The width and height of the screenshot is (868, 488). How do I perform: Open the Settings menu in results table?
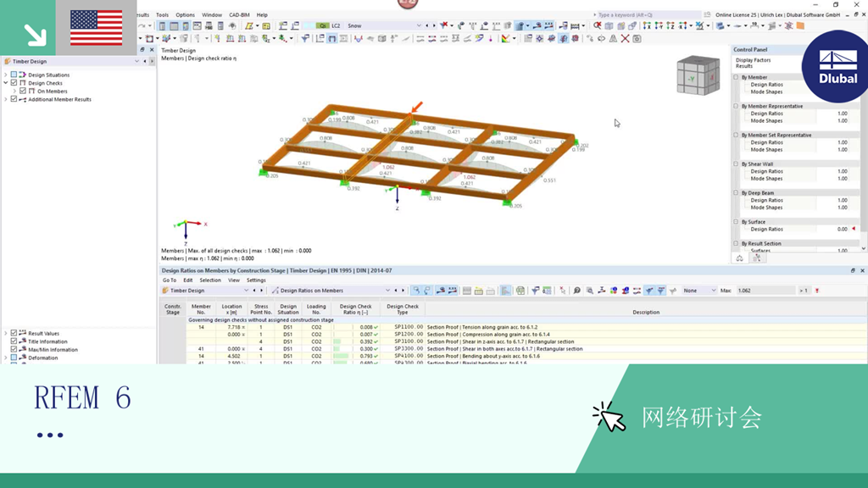(x=256, y=280)
